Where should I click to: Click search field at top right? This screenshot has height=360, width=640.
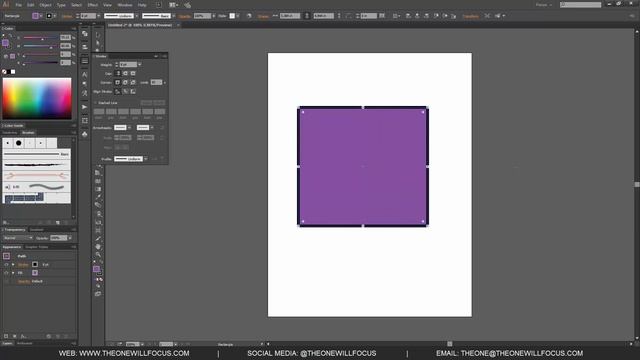pos(580,5)
